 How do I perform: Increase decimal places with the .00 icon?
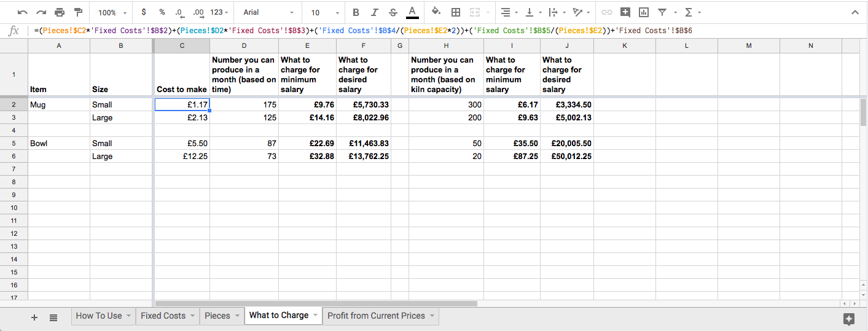(x=198, y=12)
